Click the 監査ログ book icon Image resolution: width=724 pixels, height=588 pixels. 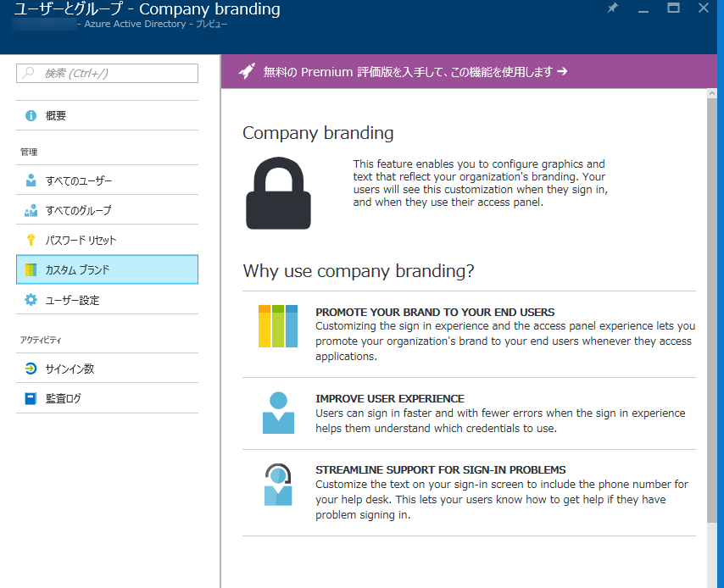click(x=31, y=398)
